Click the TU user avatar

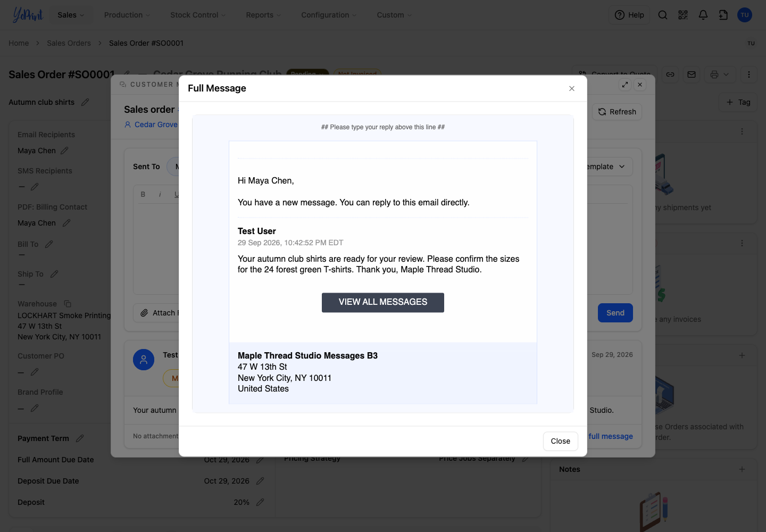[x=745, y=15]
